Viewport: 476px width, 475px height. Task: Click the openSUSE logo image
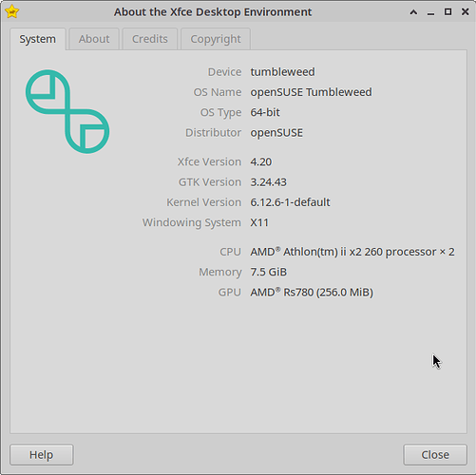[x=67, y=111]
